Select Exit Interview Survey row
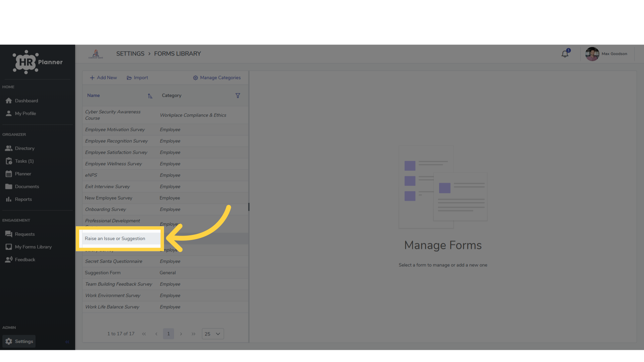The image size is (644, 362). click(165, 187)
